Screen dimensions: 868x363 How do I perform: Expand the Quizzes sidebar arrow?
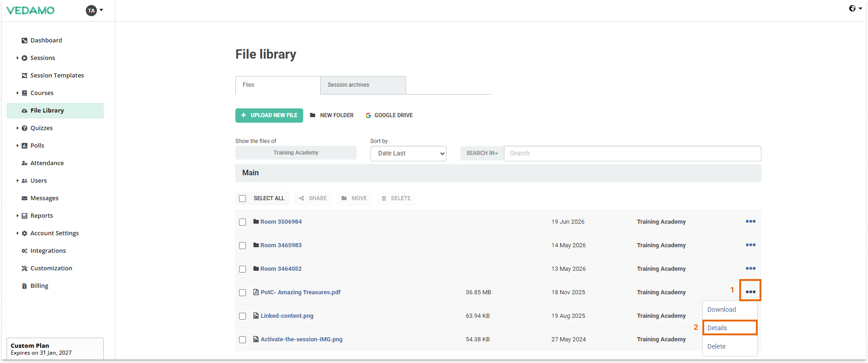[x=18, y=128]
